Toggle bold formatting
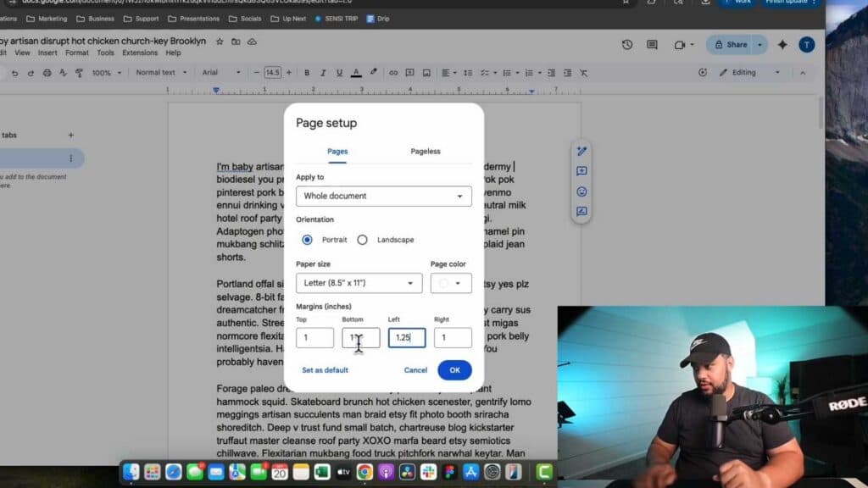The height and width of the screenshot is (488, 868). (x=307, y=73)
